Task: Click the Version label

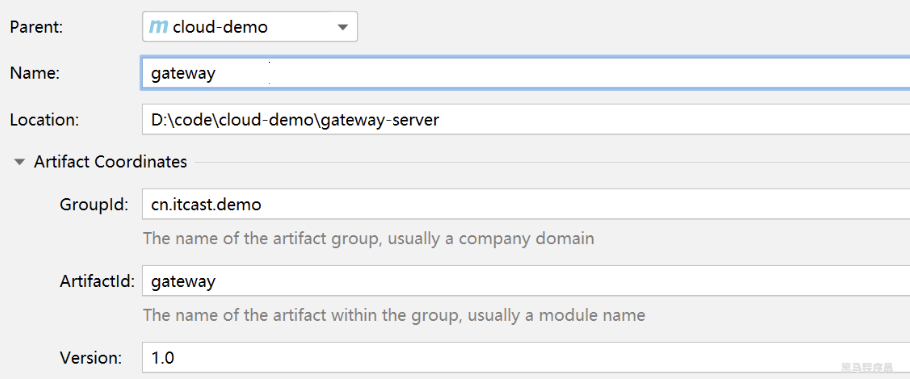Action: [x=91, y=358]
